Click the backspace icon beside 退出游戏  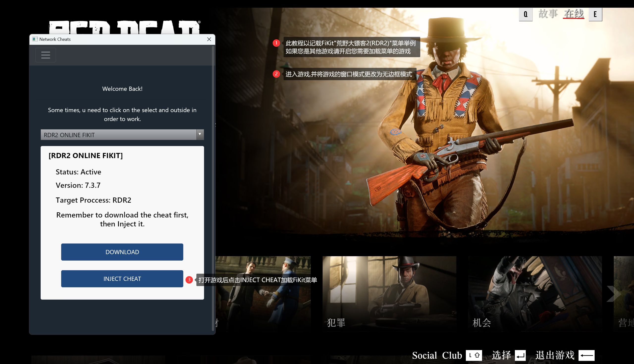586,355
